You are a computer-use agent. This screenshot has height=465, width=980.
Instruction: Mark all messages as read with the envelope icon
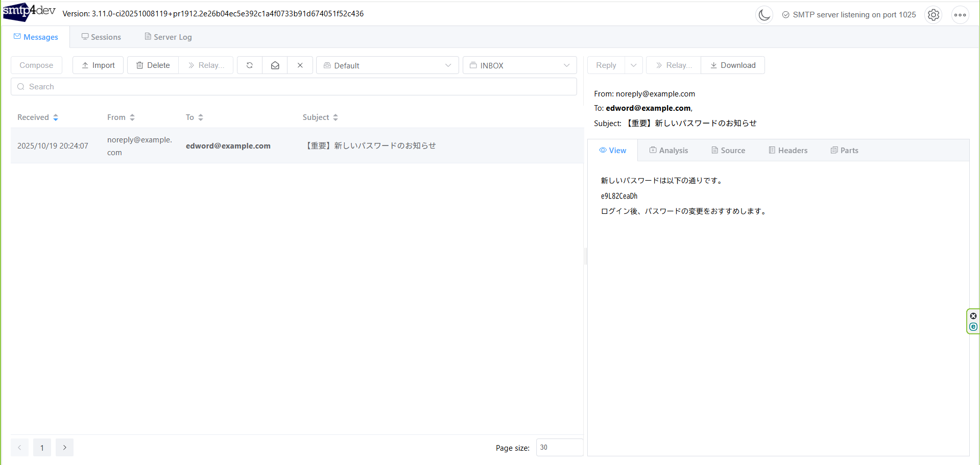tap(275, 65)
